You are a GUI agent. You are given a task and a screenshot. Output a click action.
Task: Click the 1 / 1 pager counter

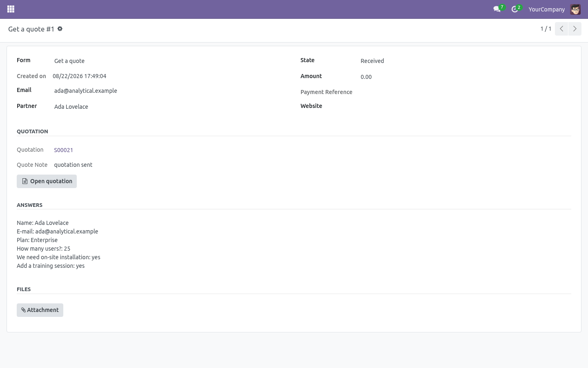[x=546, y=29]
